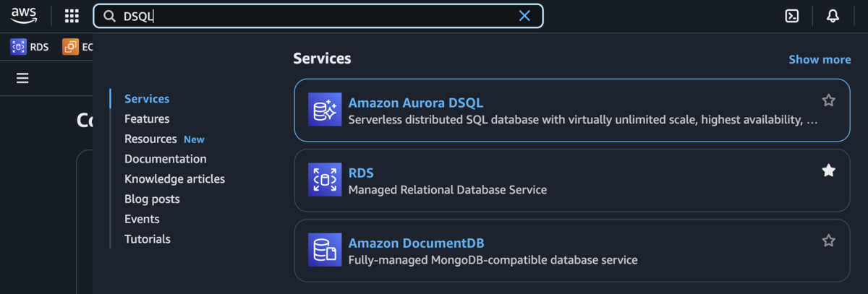Open CloudShell terminal icon

click(x=792, y=16)
